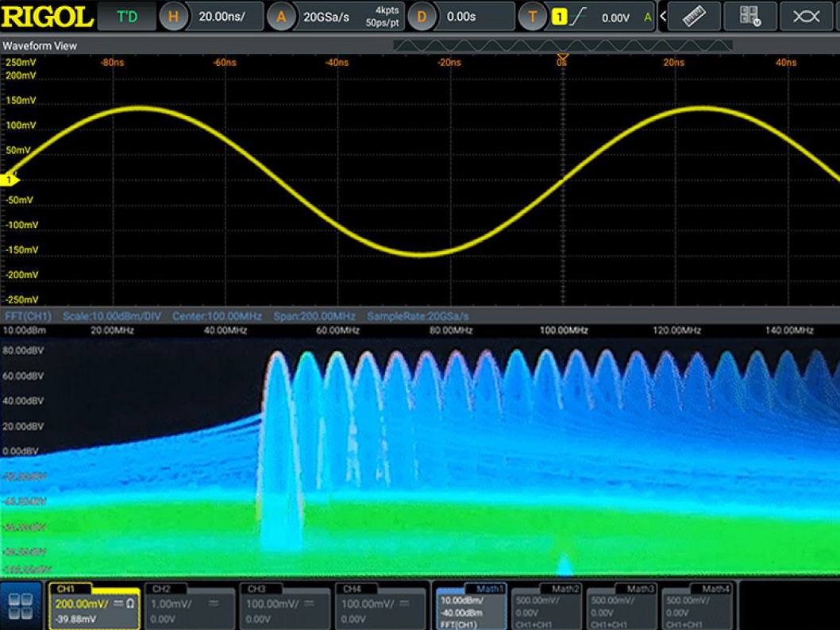This screenshot has width=840, height=630.
Task: Adjust the 0.00V trigger level
Action: (615, 17)
